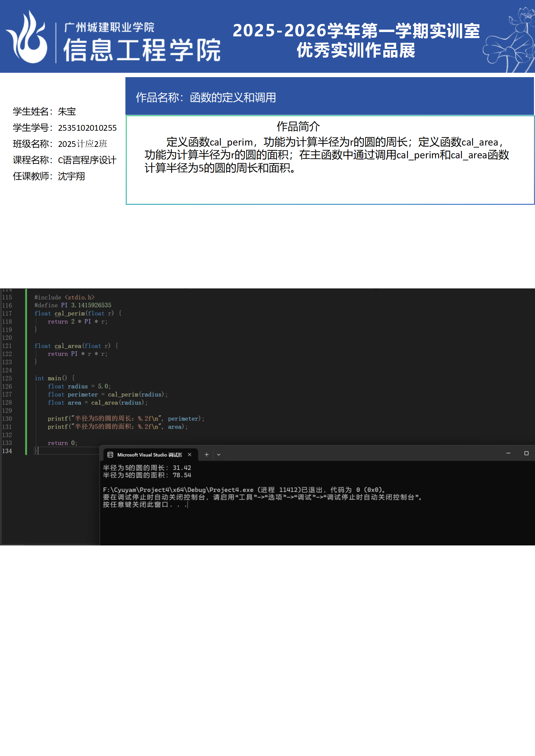Click the cal_area function name on line 121
Viewport: 535px width, 756px height.
click(68, 346)
